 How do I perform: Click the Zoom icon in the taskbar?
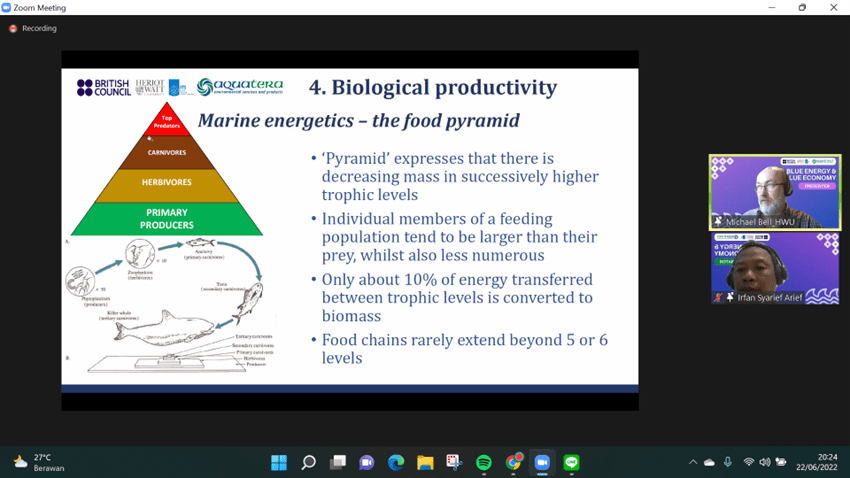pyautogui.click(x=542, y=462)
